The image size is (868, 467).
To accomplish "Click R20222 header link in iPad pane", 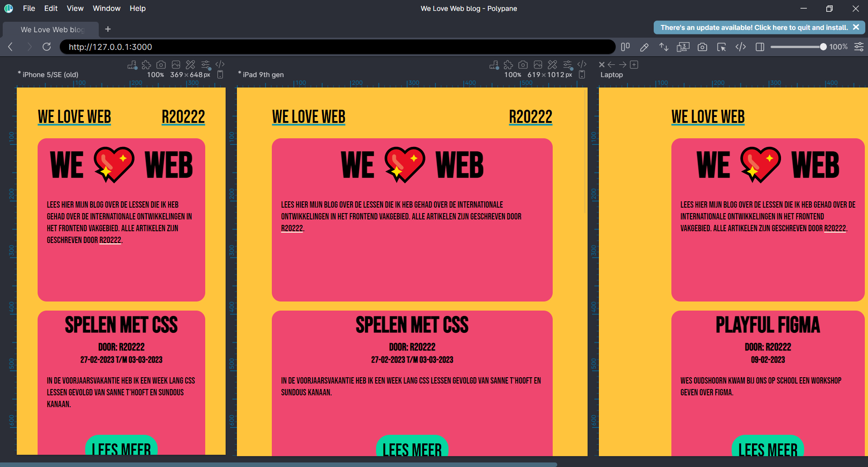I will point(530,117).
